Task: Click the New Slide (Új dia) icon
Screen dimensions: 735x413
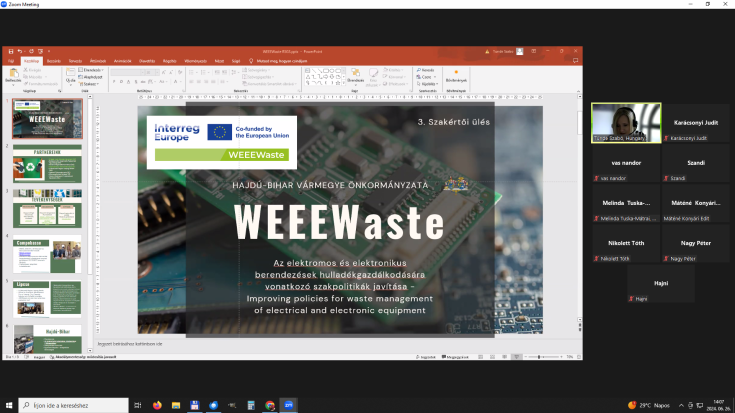Action: pos(70,73)
